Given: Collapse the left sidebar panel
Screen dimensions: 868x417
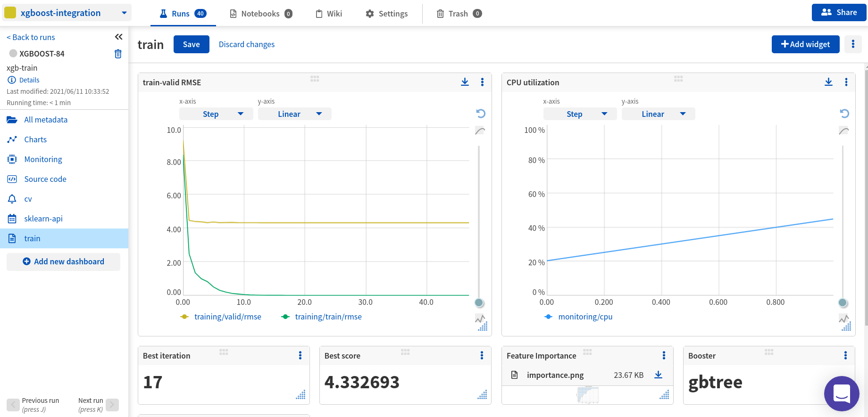Looking at the screenshot, I should [x=118, y=37].
